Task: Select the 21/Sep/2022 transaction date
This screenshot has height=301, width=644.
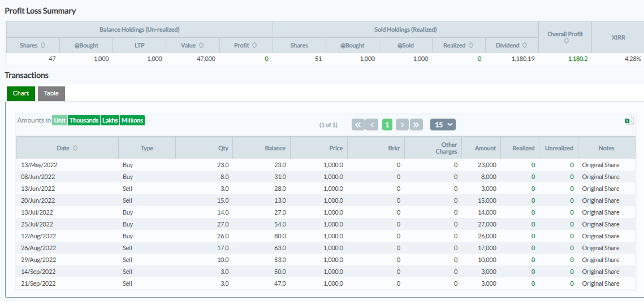Action: 38,283
